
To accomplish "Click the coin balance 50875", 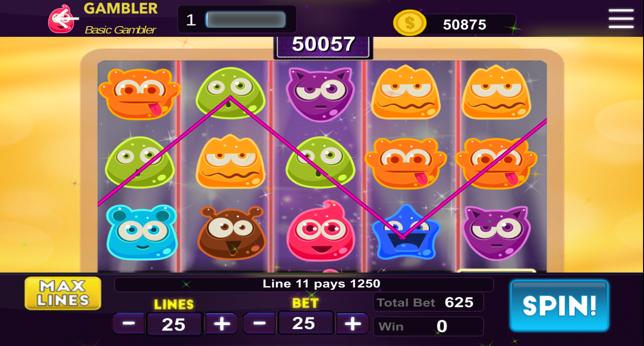I will [x=465, y=25].
